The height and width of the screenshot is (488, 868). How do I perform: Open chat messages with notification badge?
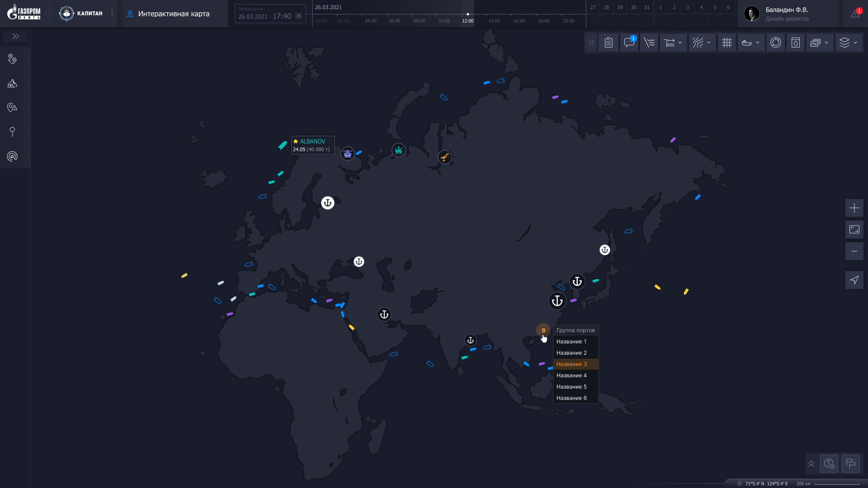pos(629,42)
